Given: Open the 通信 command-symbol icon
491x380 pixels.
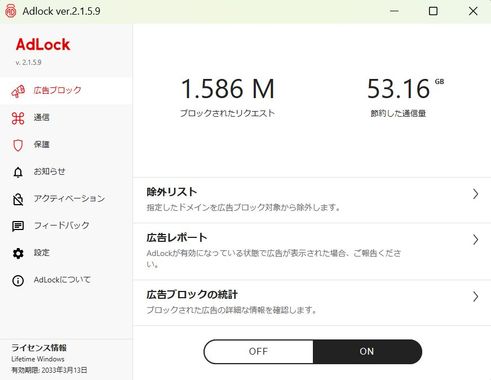Looking at the screenshot, I should [18, 118].
